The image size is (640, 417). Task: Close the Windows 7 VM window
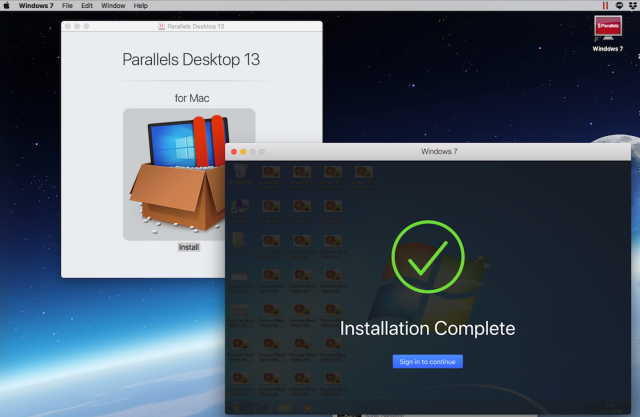(234, 152)
